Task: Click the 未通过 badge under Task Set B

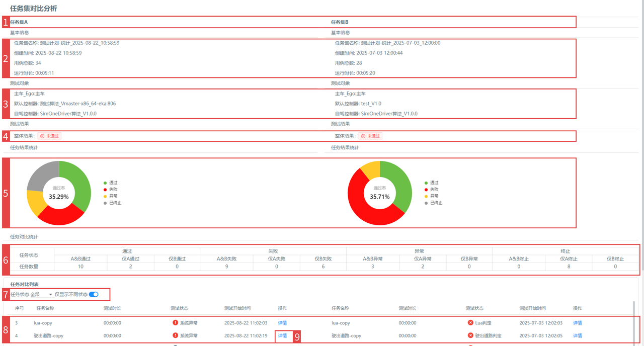Action: (x=370, y=136)
